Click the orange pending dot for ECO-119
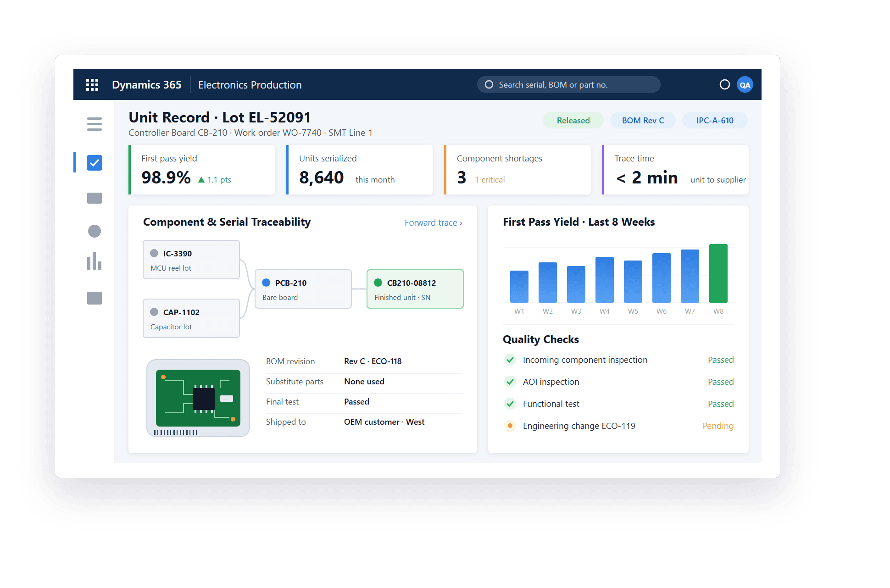The image size is (890, 588). pos(510,426)
